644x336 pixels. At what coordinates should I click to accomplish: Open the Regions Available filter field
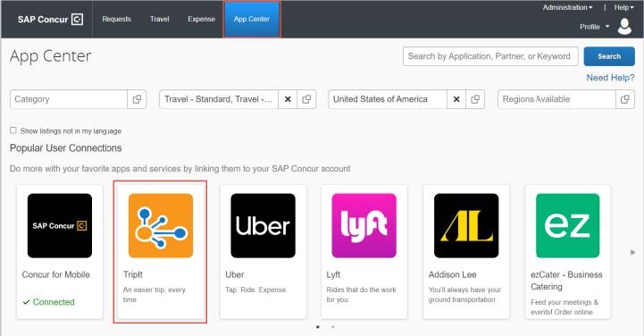[557, 99]
